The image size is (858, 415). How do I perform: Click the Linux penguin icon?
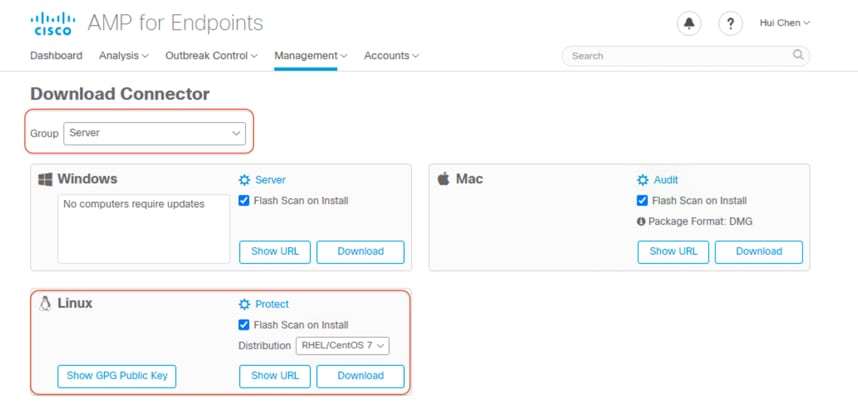coord(45,303)
